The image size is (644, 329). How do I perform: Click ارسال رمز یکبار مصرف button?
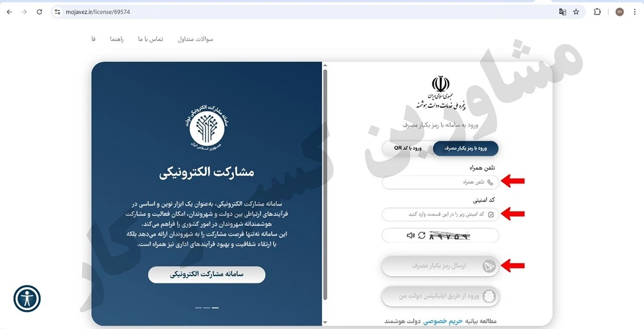click(x=440, y=266)
